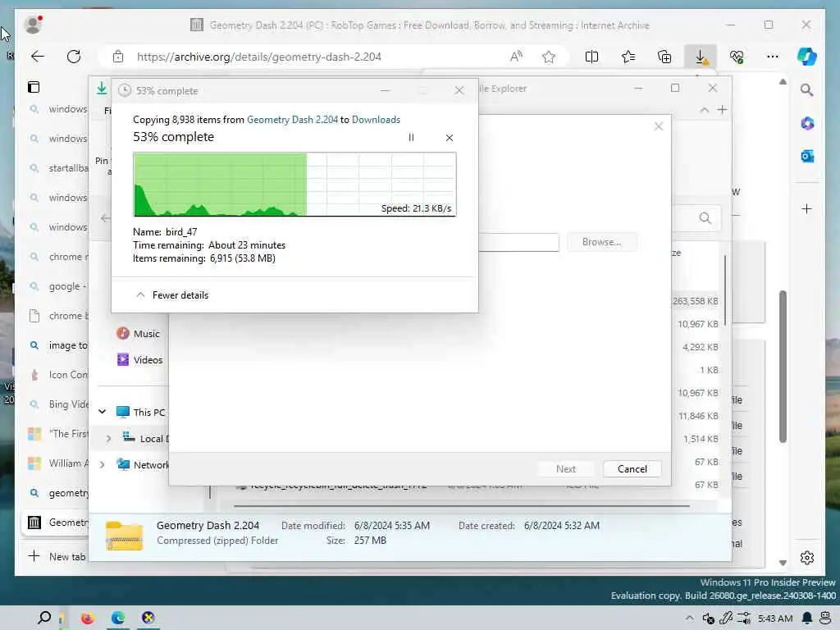Go back in Edge browser

(38, 57)
